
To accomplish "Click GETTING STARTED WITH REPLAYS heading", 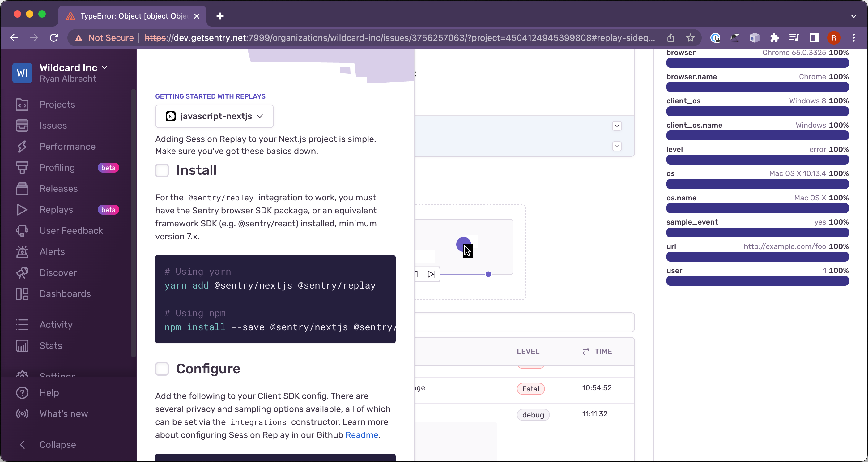I will 210,96.
